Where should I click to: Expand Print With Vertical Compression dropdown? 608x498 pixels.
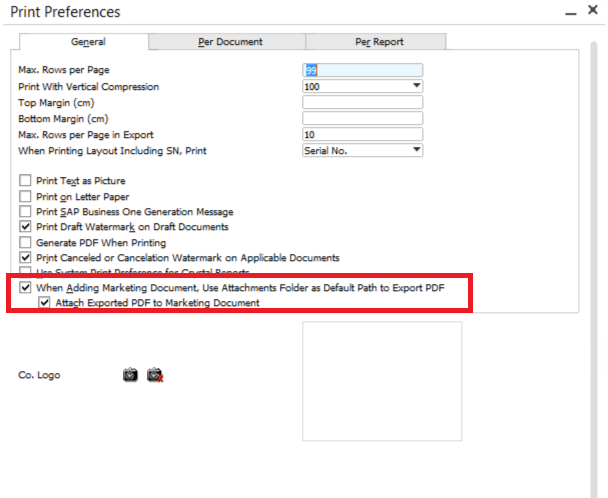point(416,86)
